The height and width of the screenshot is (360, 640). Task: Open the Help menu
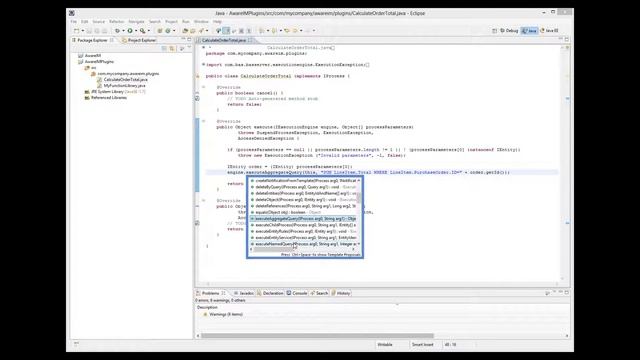point(217,22)
